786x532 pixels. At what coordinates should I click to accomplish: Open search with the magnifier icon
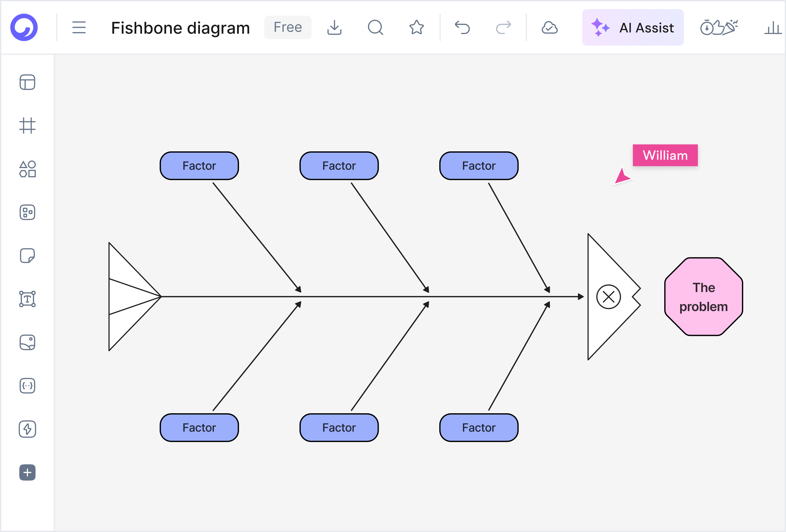(376, 27)
